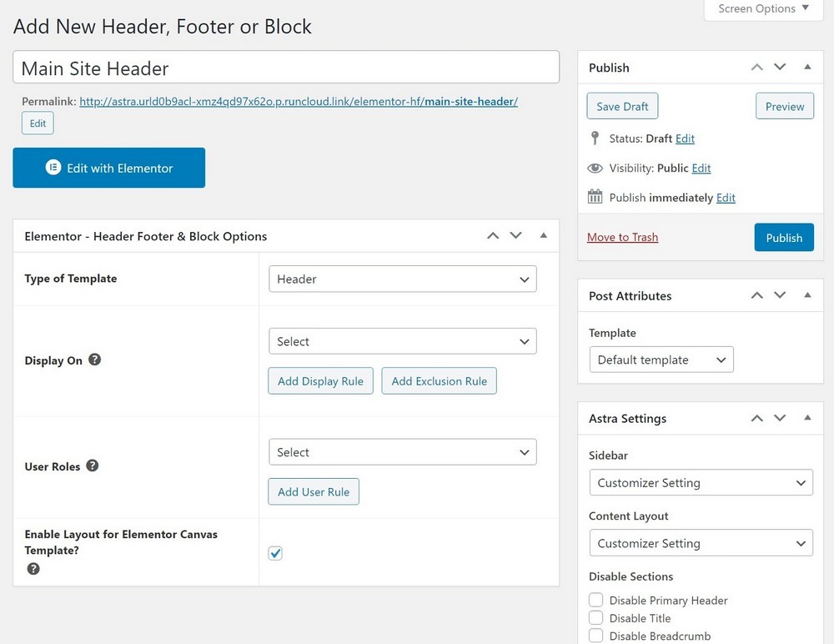This screenshot has height=644, width=834.
Task: Check the Disable Primary Header checkbox
Action: (x=595, y=600)
